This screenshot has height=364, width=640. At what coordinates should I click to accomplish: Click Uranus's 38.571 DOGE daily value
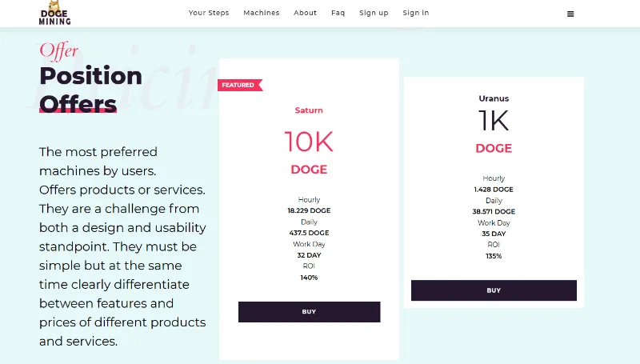(x=494, y=211)
